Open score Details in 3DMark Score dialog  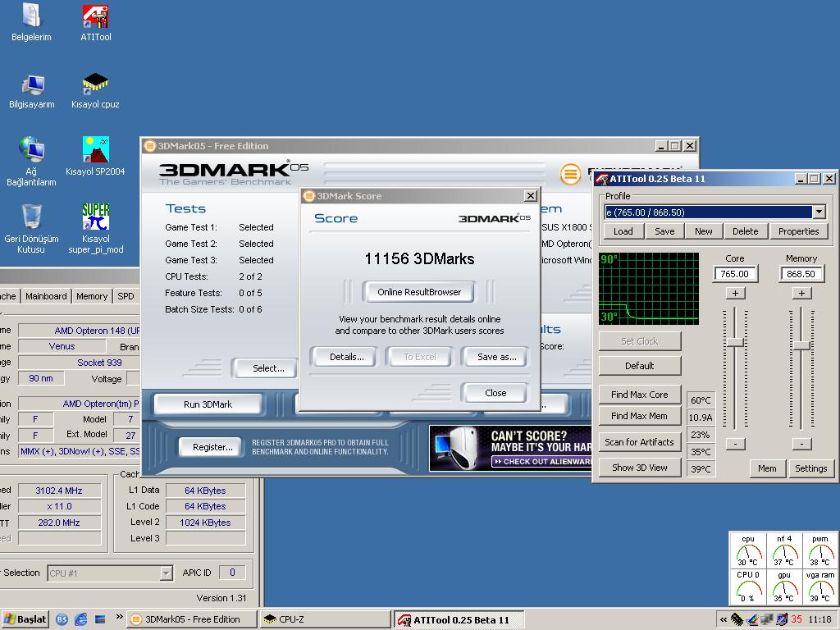[346, 357]
